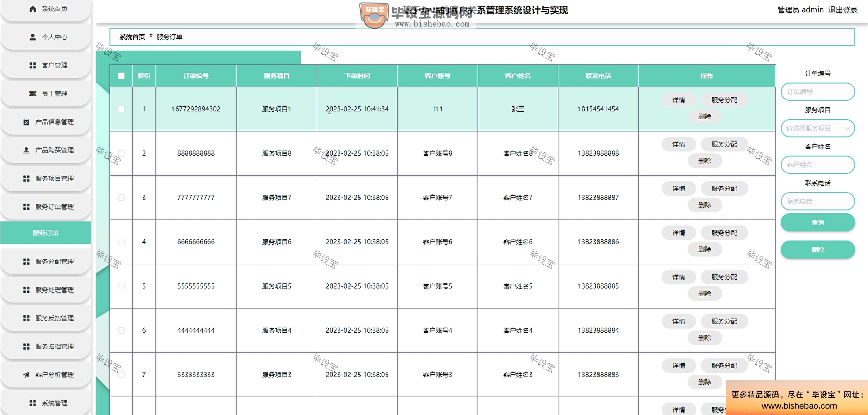Click the cell 客户姓名6
The height and width of the screenshot is (415, 868).
(x=518, y=242)
